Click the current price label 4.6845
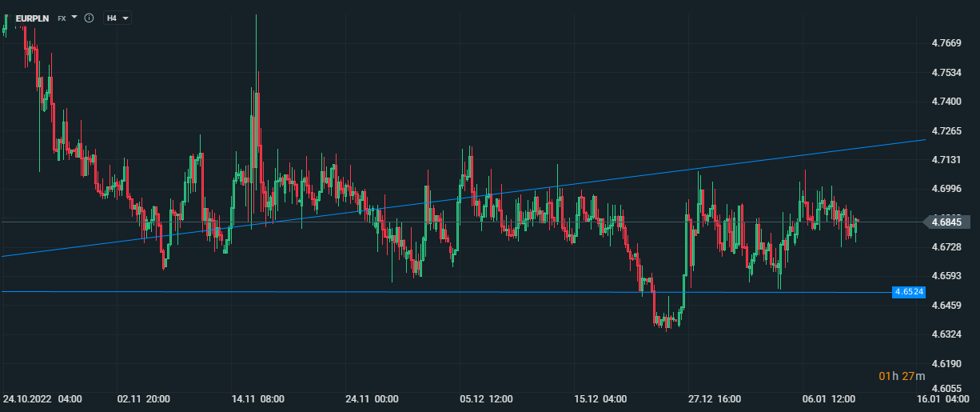Viewport: 980px width, 412px height. (x=946, y=222)
